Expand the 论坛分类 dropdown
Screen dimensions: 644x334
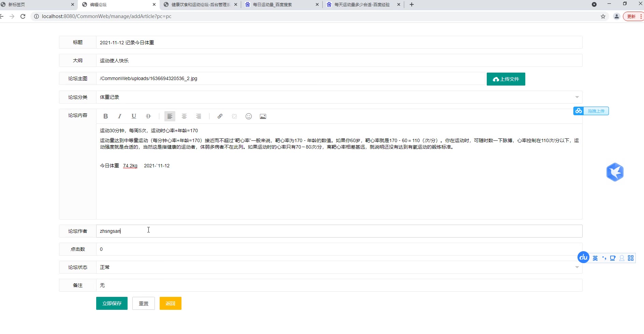(x=577, y=97)
